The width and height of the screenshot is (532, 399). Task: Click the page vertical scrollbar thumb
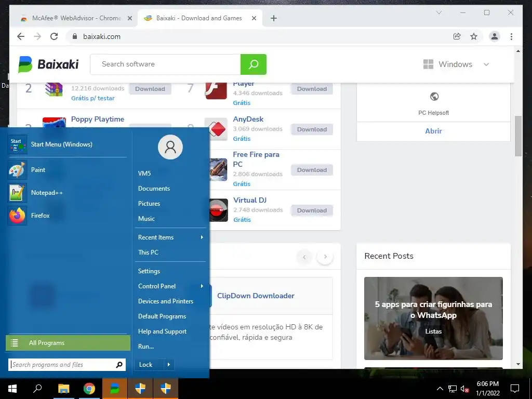tap(518, 136)
